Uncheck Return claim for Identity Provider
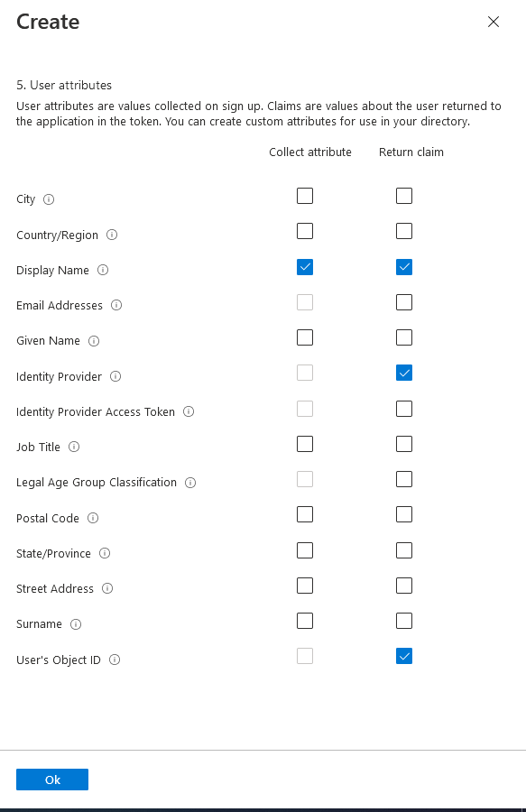Image resolution: width=526 pixels, height=812 pixels. click(x=404, y=373)
